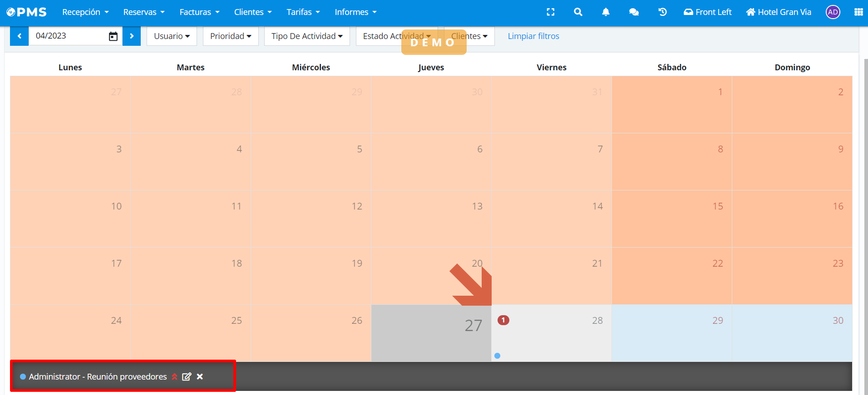The image size is (868, 395).
Task: Open the history clock icon
Action: pyautogui.click(x=662, y=12)
